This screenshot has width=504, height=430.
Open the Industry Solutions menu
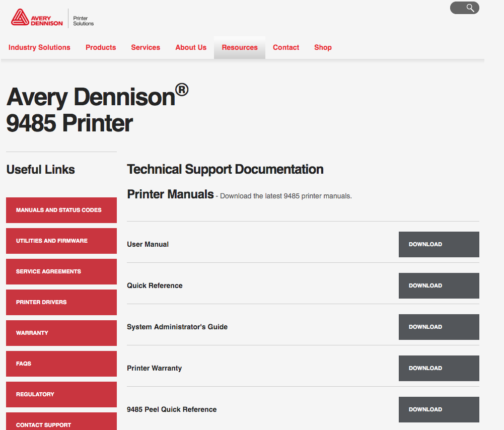[39, 47]
